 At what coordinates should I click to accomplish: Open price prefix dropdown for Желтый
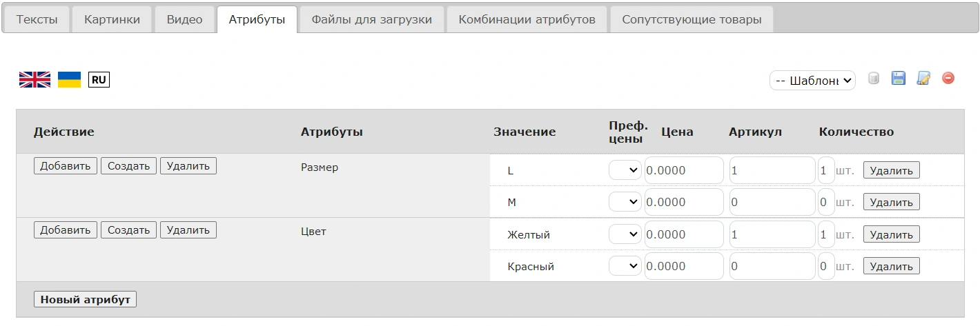(625, 234)
